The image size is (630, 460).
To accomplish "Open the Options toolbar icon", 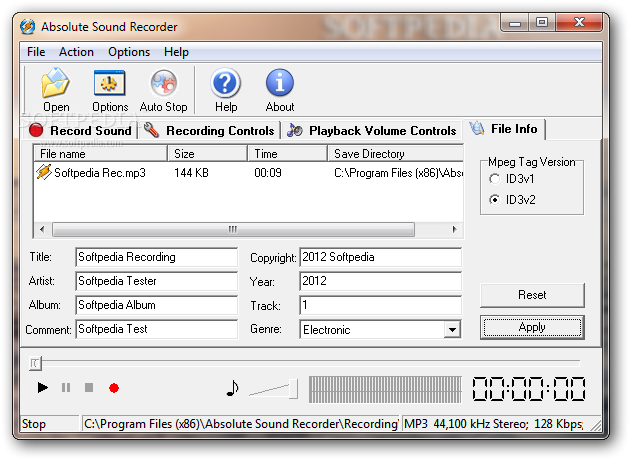I will (109, 83).
